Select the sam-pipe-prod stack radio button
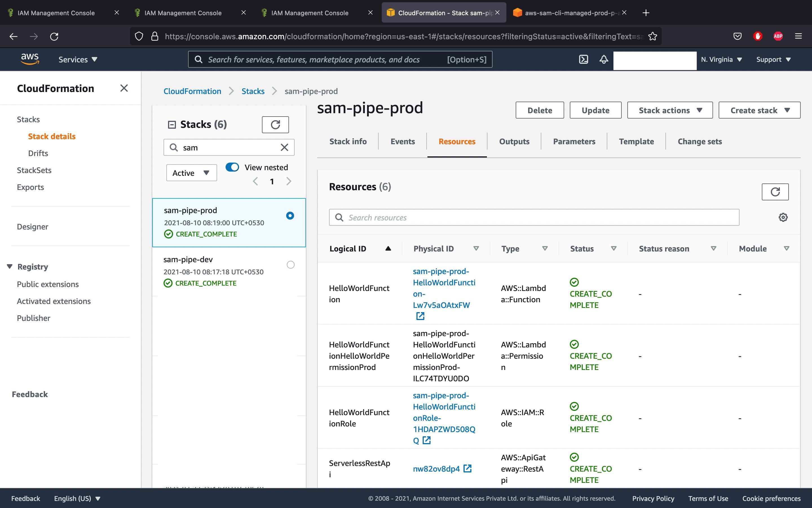 [x=290, y=216]
